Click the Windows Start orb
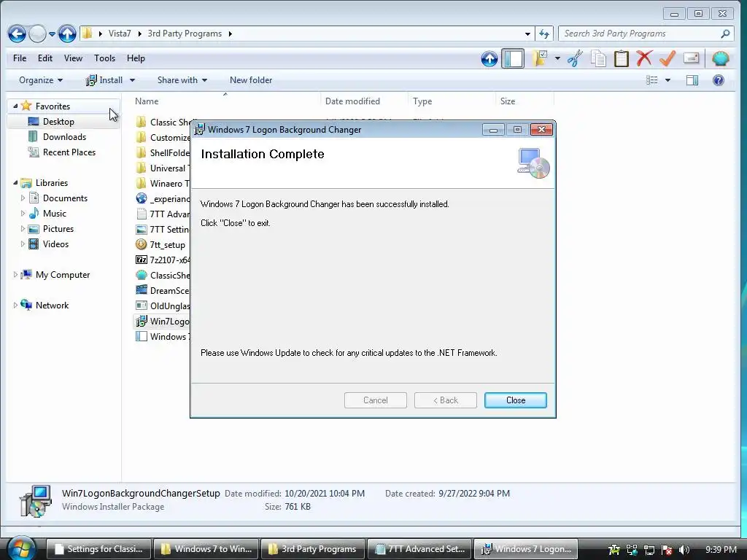The width and height of the screenshot is (747, 560). tap(20, 548)
